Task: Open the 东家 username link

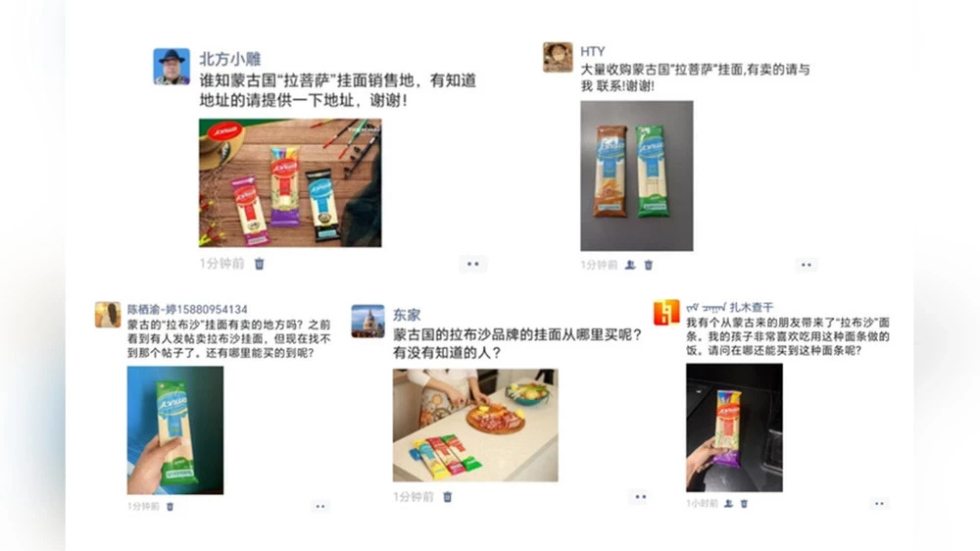Action: pyautogui.click(x=407, y=316)
